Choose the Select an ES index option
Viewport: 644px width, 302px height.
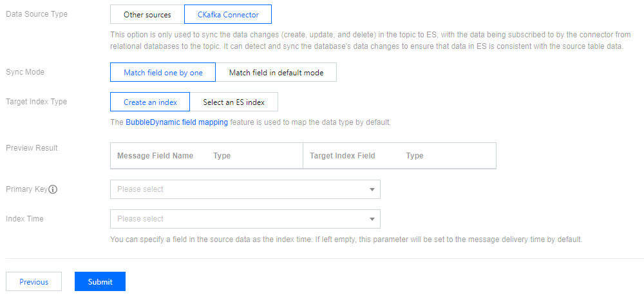pos(234,102)
